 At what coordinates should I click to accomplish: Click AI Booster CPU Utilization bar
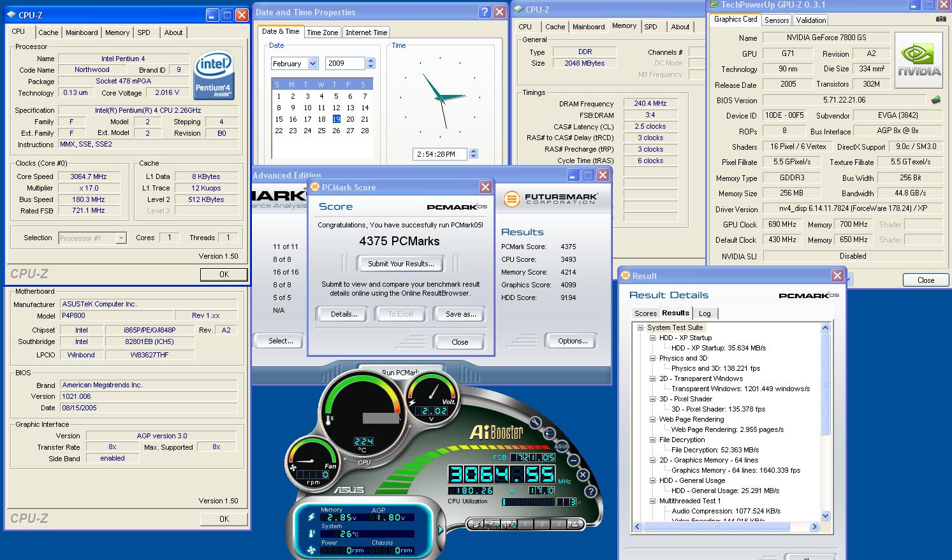click(529, 502)
